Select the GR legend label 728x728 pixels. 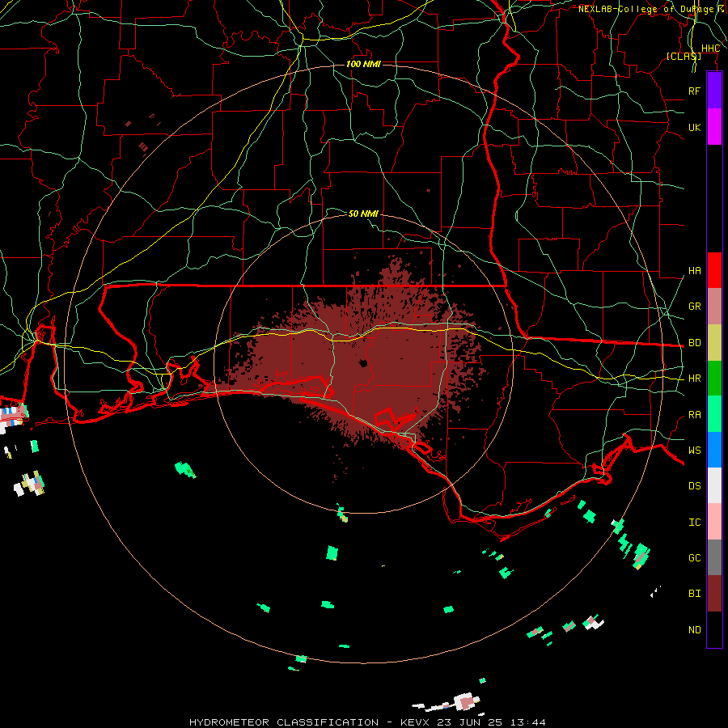694,307
